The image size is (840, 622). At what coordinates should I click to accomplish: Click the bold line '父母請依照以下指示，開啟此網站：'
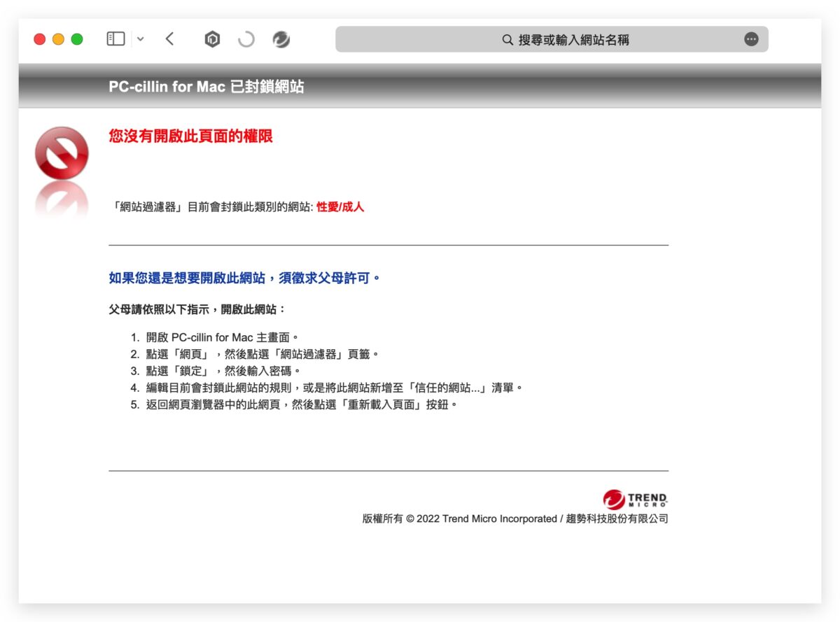[x=197, y=309]
